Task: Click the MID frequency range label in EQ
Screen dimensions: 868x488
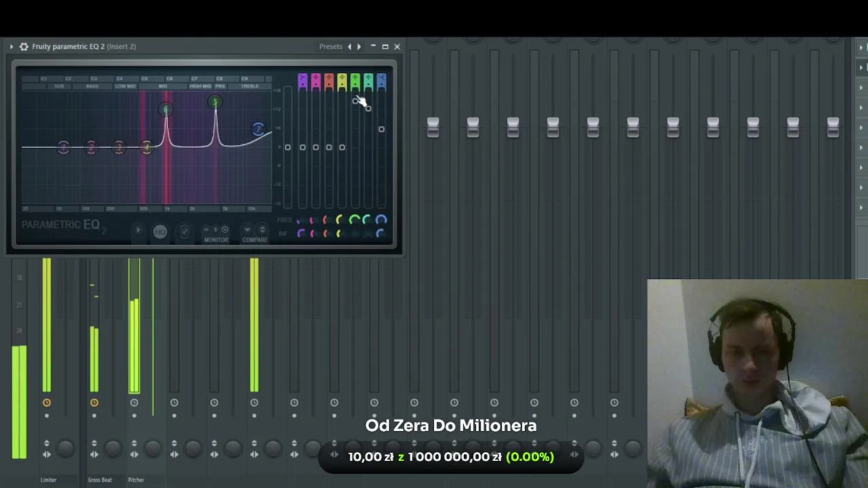Action: pos(163,86)
